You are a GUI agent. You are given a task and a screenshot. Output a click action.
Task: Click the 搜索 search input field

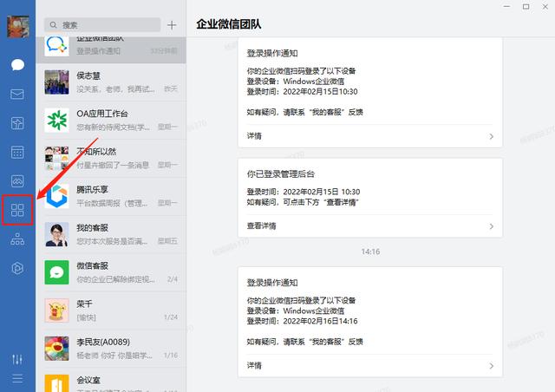(102, 25)
